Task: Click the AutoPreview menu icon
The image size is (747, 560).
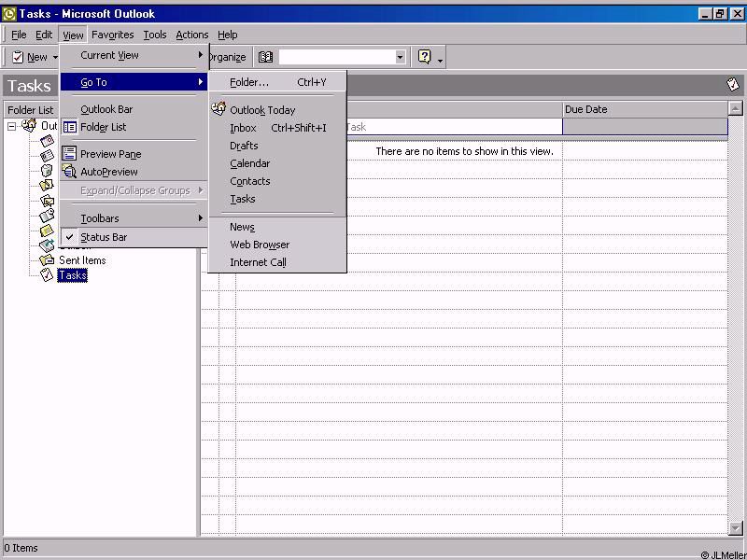Action: click(69, 172)
